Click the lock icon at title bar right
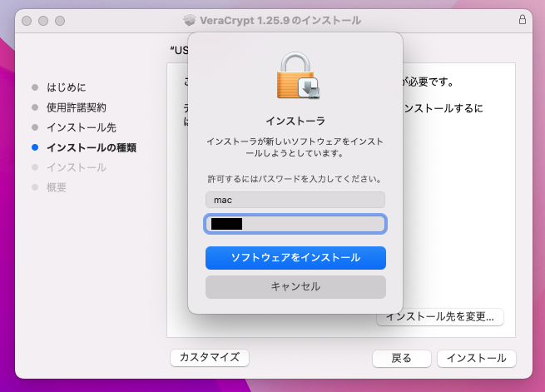The height and width of the screenshot is (392, 545). tap(522, 20)
